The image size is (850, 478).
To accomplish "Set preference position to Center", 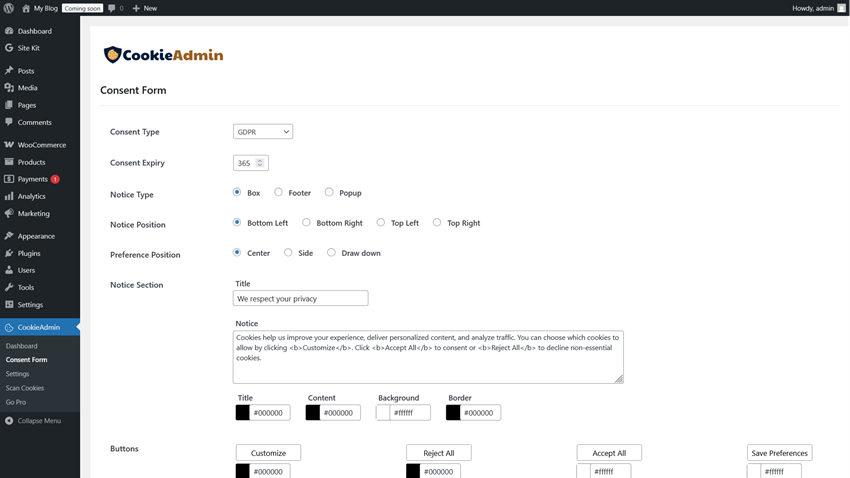I will [237, 253].
